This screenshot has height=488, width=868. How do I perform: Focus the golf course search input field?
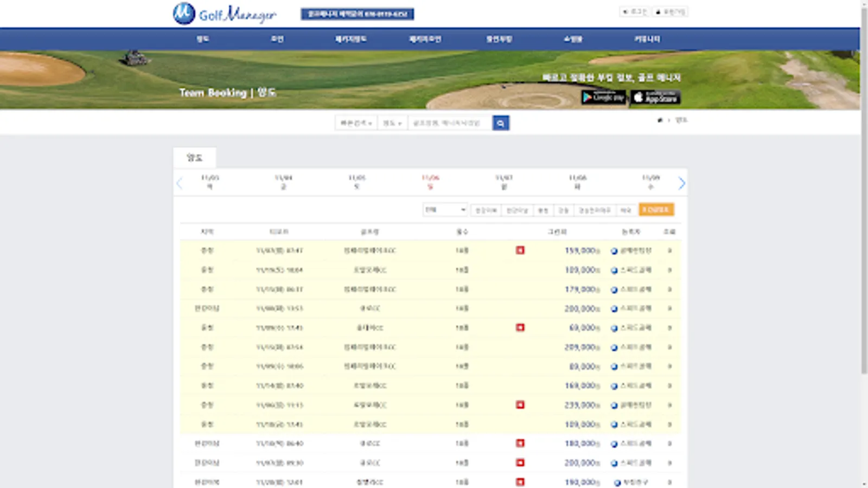tap(450, 123)
